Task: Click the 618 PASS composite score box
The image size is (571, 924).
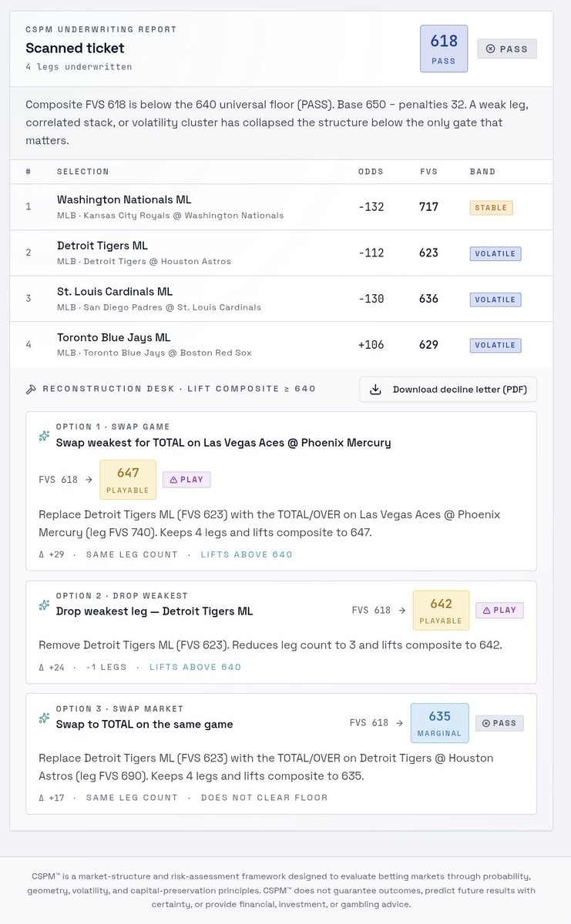Action: tap(444, 49)
